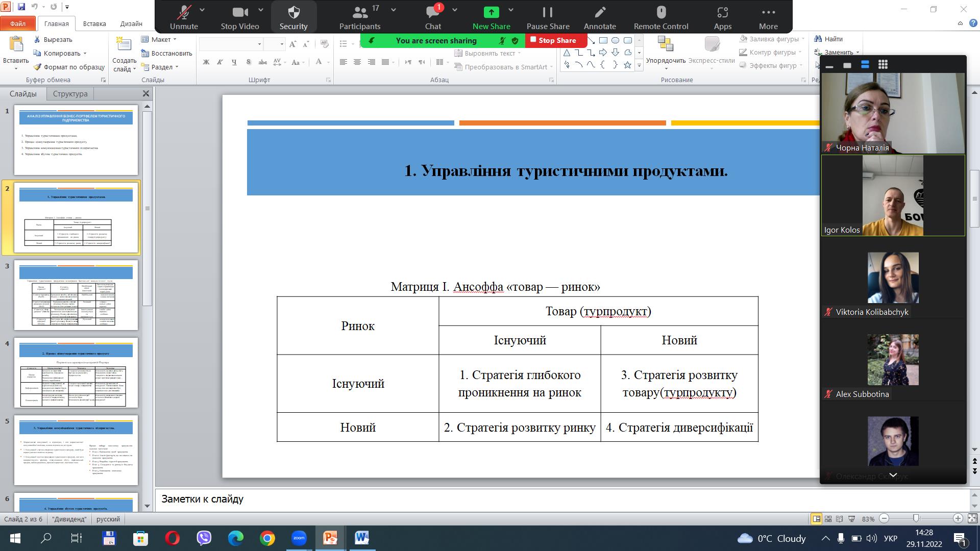Switch Zoom video panel to grid view
This screenshot has height=551, width=980.
[883, 65]
